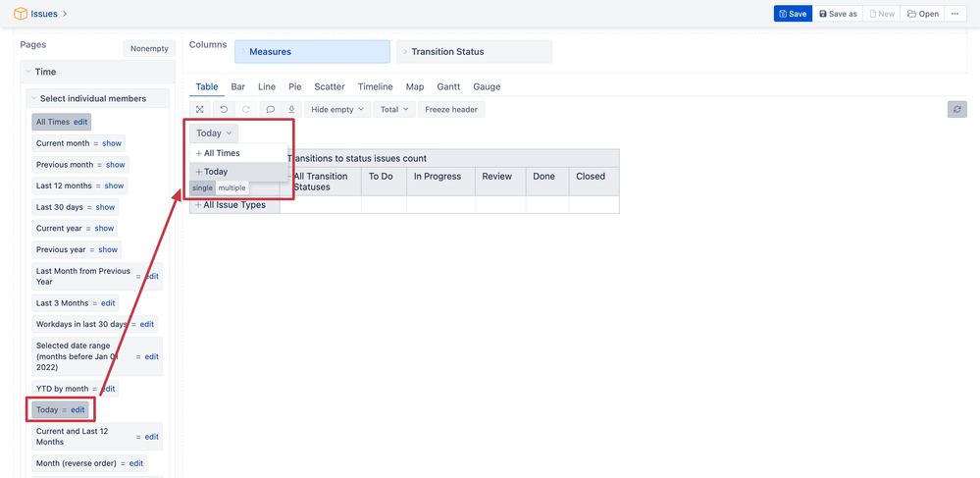This screenshot has height=478, width=980.
Task: Switch to the Map tab
Action: click(414, 87)
